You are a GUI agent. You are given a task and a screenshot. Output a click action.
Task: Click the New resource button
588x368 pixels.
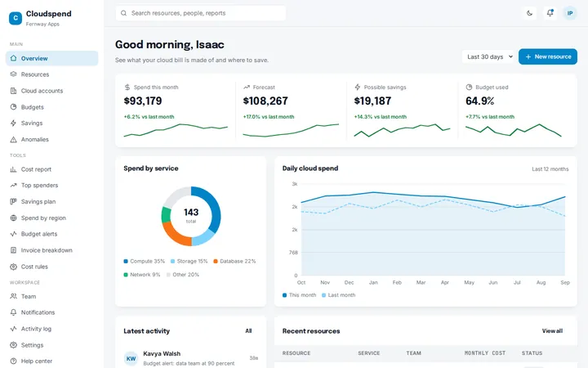pos(547,56)
